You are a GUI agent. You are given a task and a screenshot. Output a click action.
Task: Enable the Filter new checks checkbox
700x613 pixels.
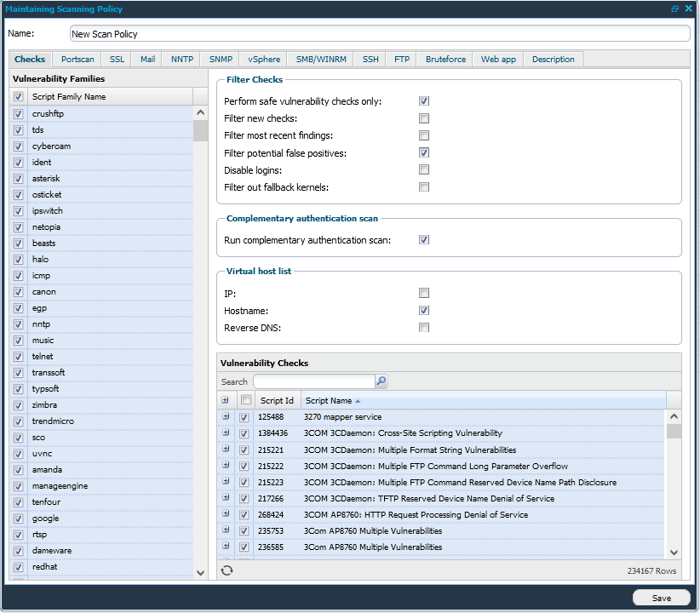point(423,118)
